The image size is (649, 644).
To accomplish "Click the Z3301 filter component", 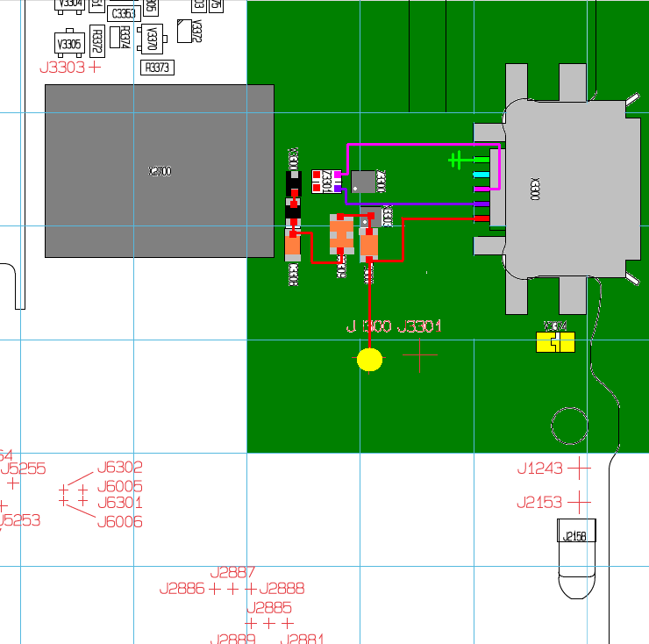I will point(326,182).
